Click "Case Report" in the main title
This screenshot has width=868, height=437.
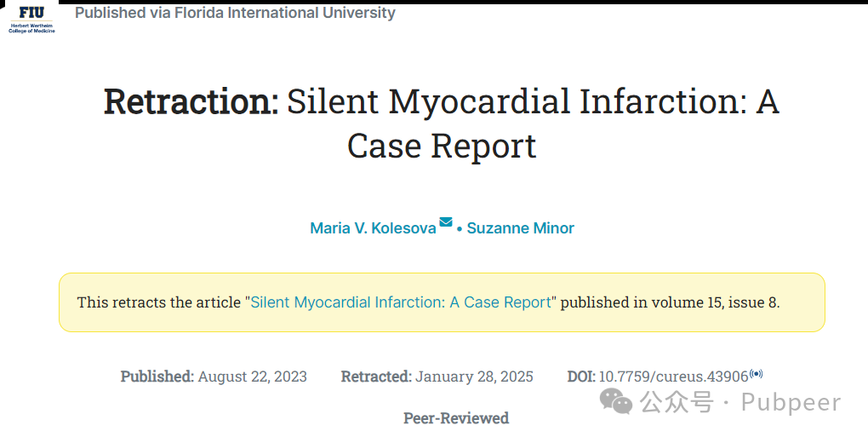point(442,147)
